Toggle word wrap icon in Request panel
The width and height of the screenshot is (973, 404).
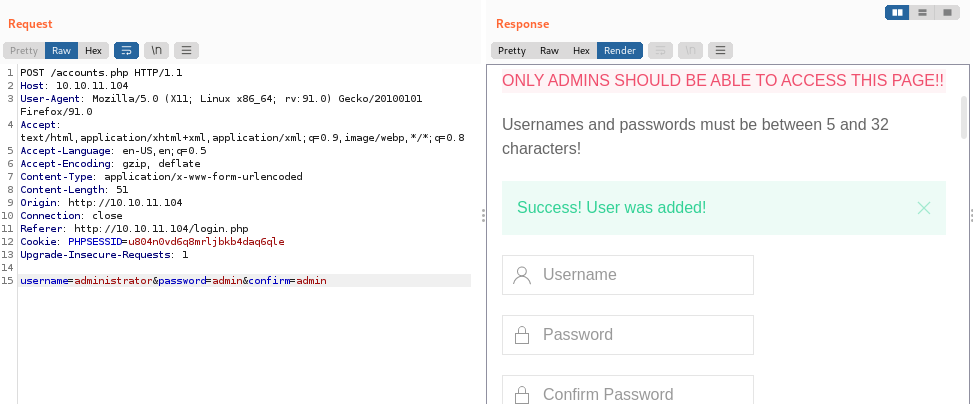point(127,51)
